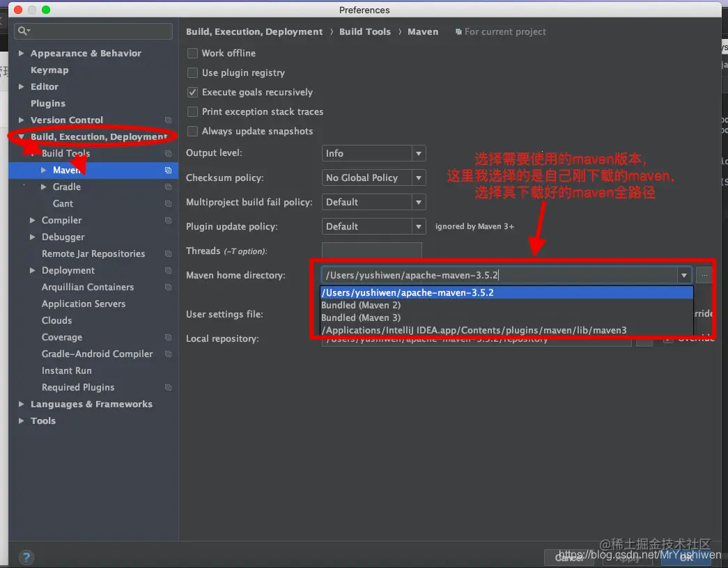Click project-level icon next to Coverage
The height and width of the screenshot is (568, 728).
click(168, 338)
